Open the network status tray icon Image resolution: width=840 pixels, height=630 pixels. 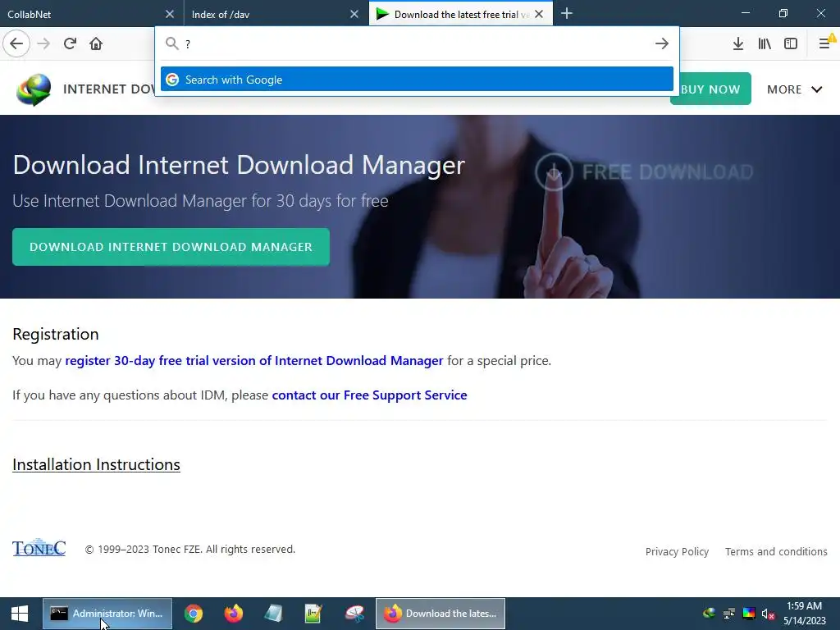pos(729,614)
